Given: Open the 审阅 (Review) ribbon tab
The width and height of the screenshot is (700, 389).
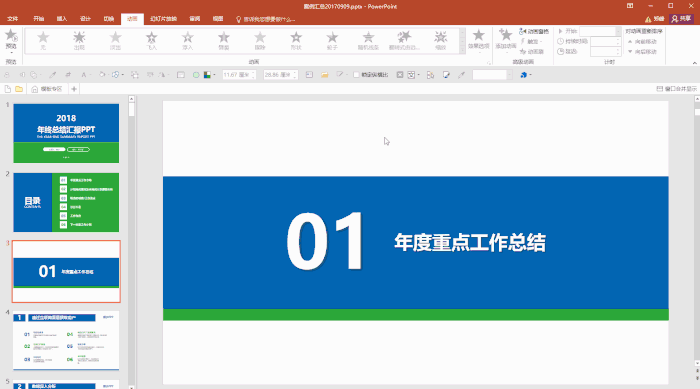Looking at the screenshot, I should 195,19.
